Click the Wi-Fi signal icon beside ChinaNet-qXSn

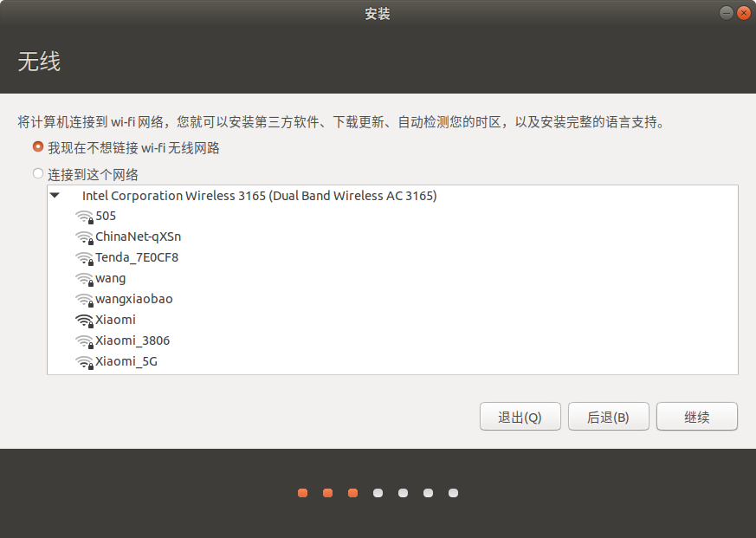pos(84,237)
